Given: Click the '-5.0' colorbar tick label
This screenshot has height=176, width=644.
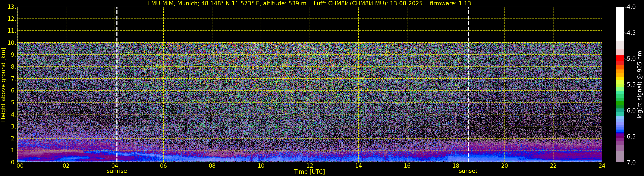Looking at the screenshot, I should pos(630,59).
